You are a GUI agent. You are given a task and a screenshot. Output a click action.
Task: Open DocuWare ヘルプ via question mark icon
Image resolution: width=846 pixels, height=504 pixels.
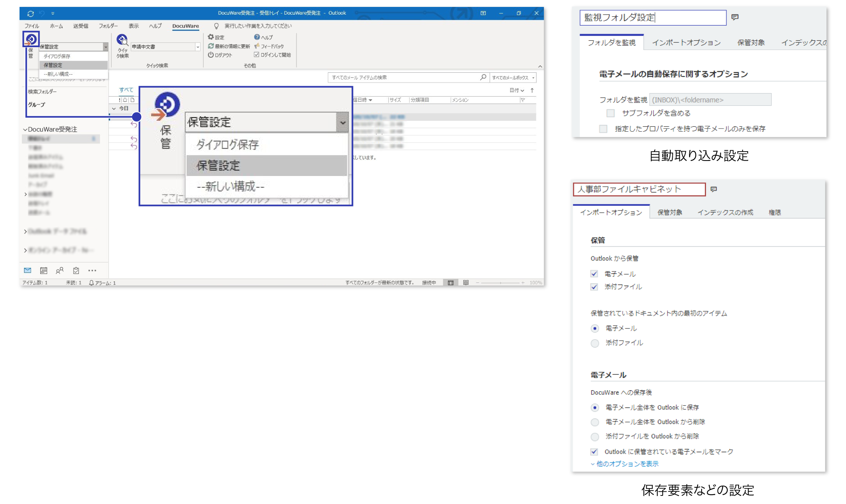click(x=257, y=37)
